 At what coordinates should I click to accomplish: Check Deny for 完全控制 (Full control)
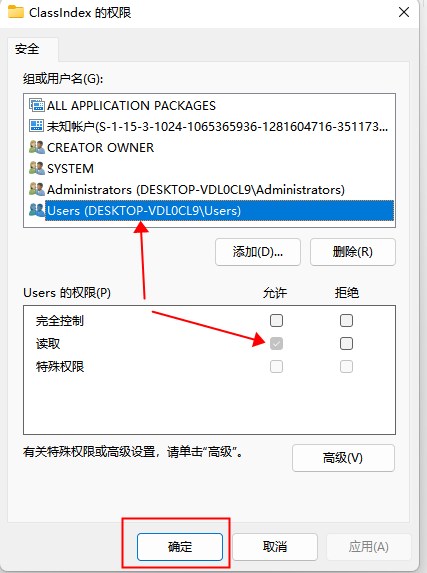click(x=346, y=320)
